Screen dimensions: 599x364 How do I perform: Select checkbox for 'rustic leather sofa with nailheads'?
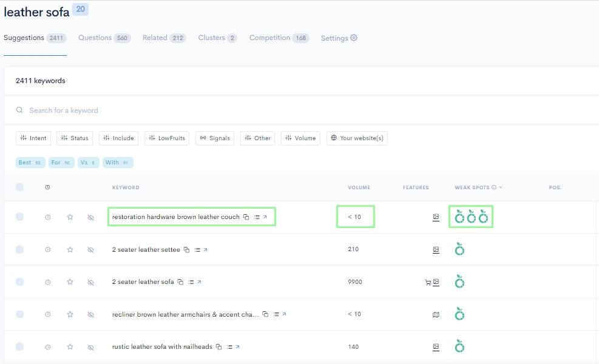(x=20, y=347)
